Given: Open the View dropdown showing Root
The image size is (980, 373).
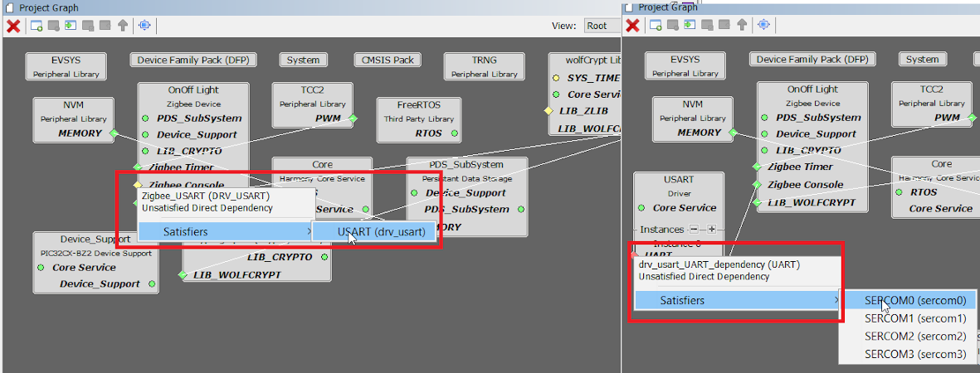Looking at the screenshot, I should [x=602, y=26].
